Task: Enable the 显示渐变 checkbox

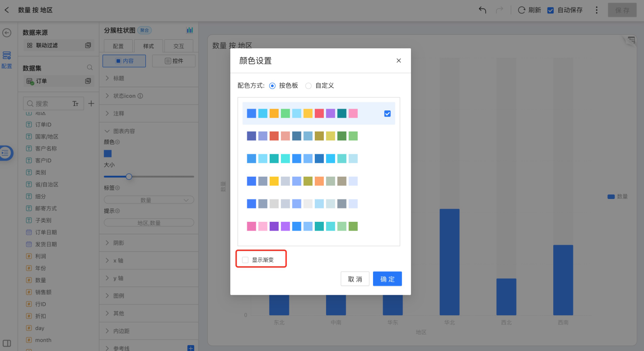Action: (245, 260)
